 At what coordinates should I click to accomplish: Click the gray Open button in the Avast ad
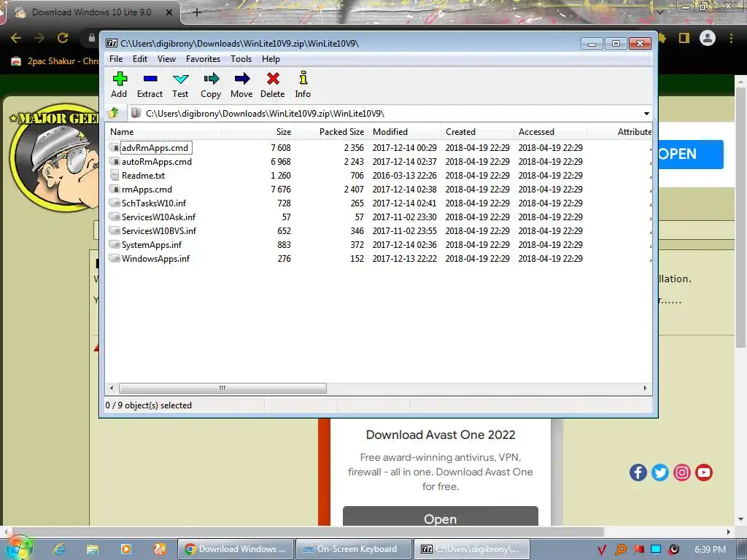[440, 517]
